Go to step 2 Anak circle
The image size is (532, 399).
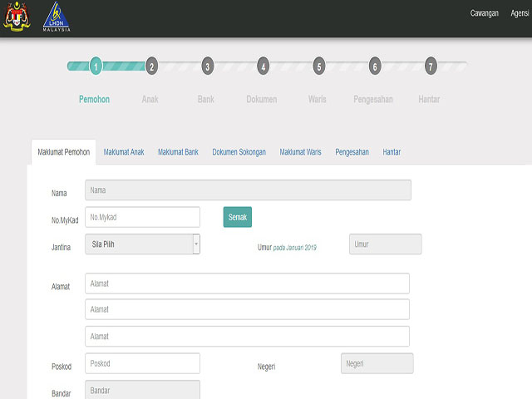pos(150,66)
